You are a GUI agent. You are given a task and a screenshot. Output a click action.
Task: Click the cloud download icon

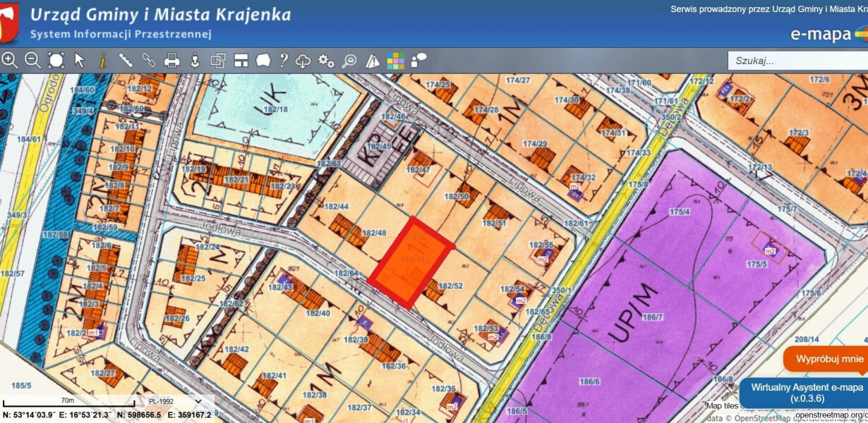click(x=303, y=61)
